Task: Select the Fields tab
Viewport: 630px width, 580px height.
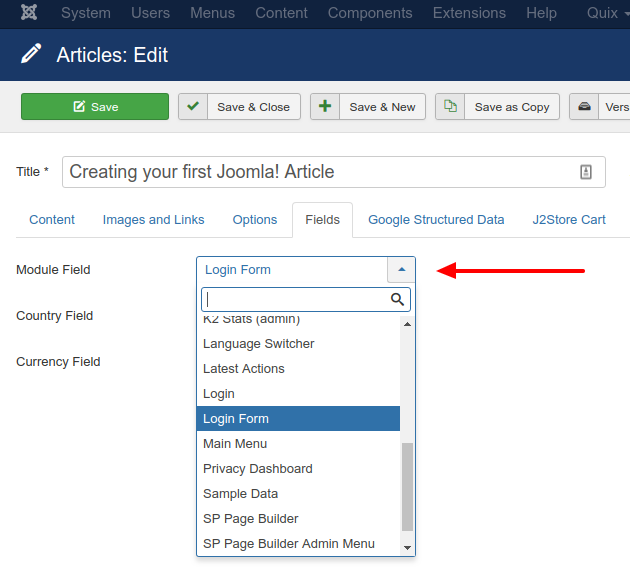Action: click(x=322, y=220)
